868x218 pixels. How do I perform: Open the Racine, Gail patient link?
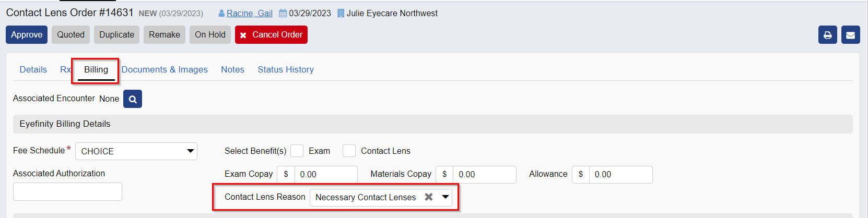tap(250, 14)
